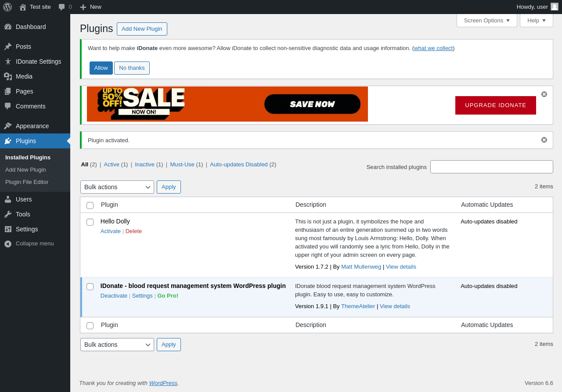The width and height of the screenshot is (562, 392).
Task: Open the comments bubble in admin bar
Action: pos(62,7)
